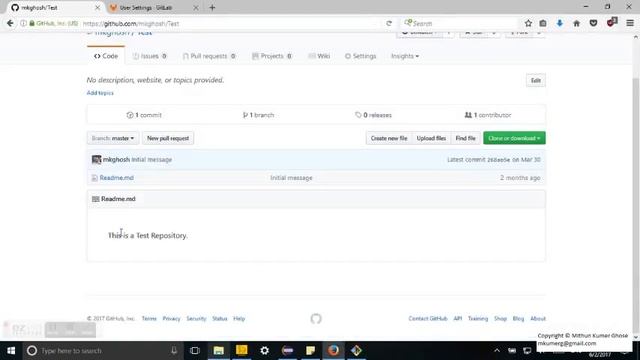Close the User Settings GitLab tab
Image resolution: width=640 pixels, height=360 pixels.
point(196,7)
